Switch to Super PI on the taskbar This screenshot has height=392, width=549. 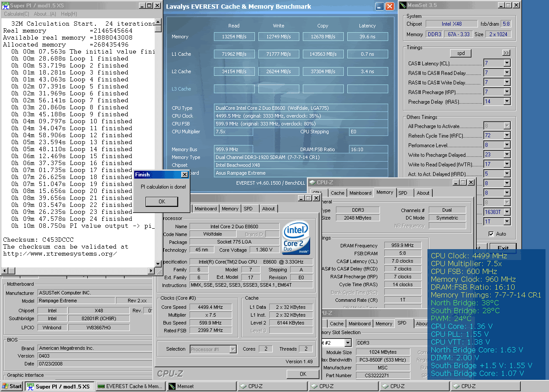(x=60, y=386)
